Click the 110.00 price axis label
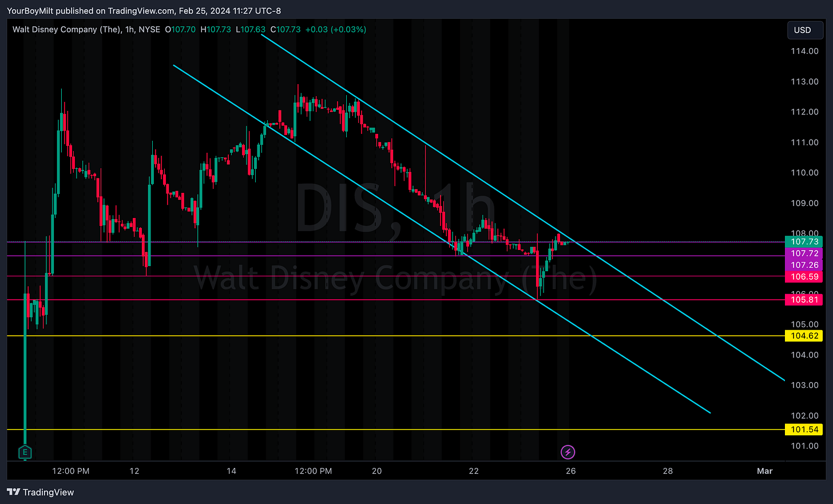833x504 pixels. (804, 172)
